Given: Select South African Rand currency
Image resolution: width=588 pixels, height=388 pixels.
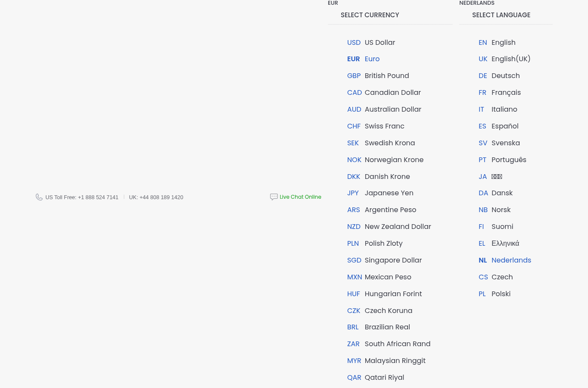Looking at the screenshot, I should coord(389,344).
